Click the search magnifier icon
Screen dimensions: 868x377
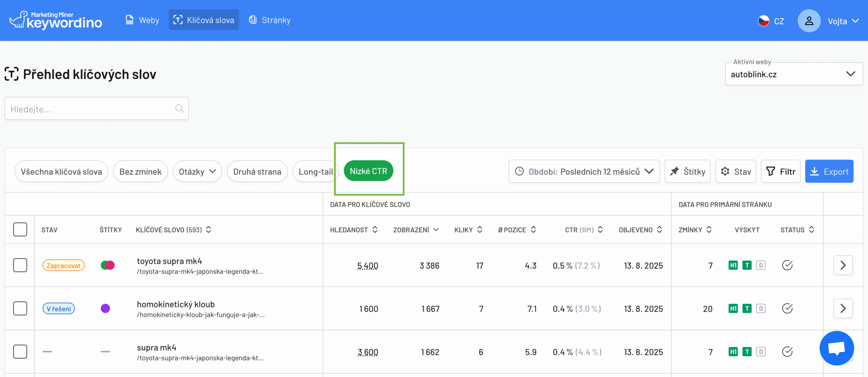coord(179,109)
